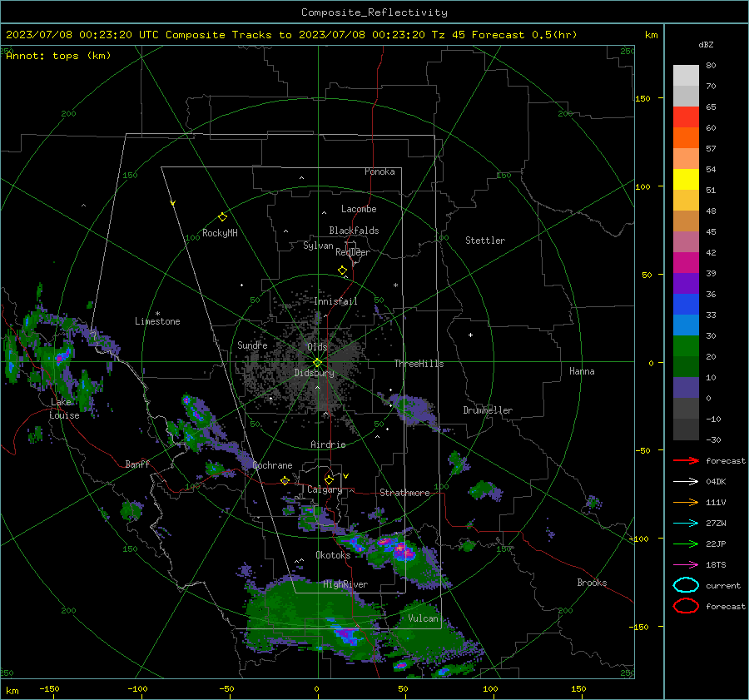Viewport: 749px width, 700px height.
Task: Select the yellow 51-54 dBZ color swatch
Action: tap(686, 180)
